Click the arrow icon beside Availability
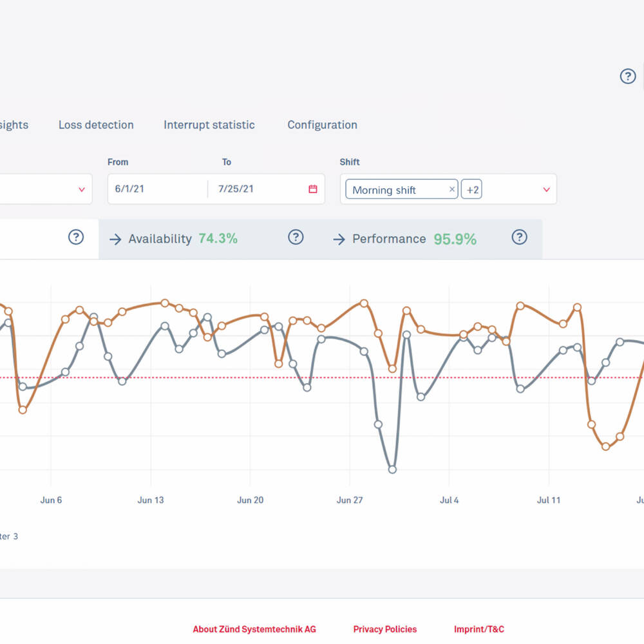The image size is (644, 644). click(115, 240)
